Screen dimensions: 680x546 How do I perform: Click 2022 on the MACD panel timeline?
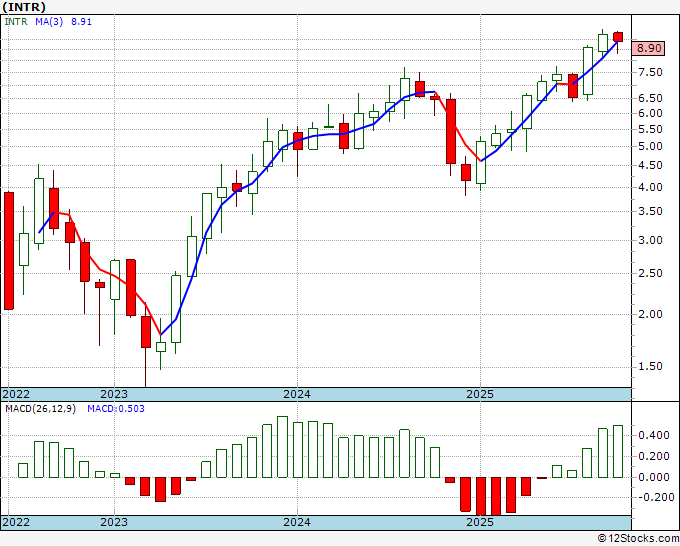(x=16, y=522)
